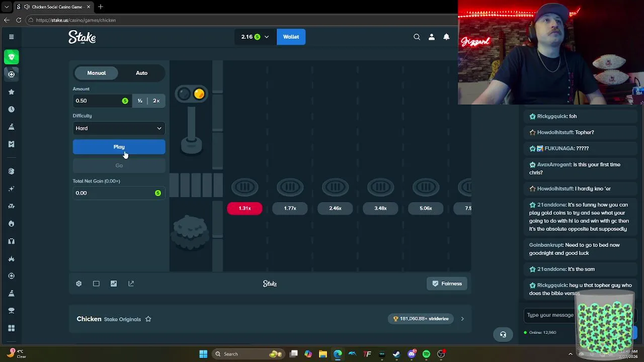644x362 pixels.
Task: Click the Online: 12,960 status text
Action: coord(542,332)
